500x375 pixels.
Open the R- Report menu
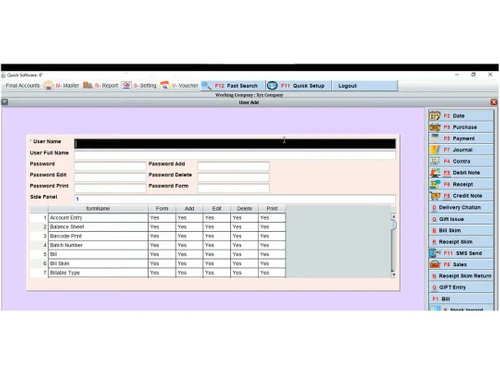[x=106, y=86]
